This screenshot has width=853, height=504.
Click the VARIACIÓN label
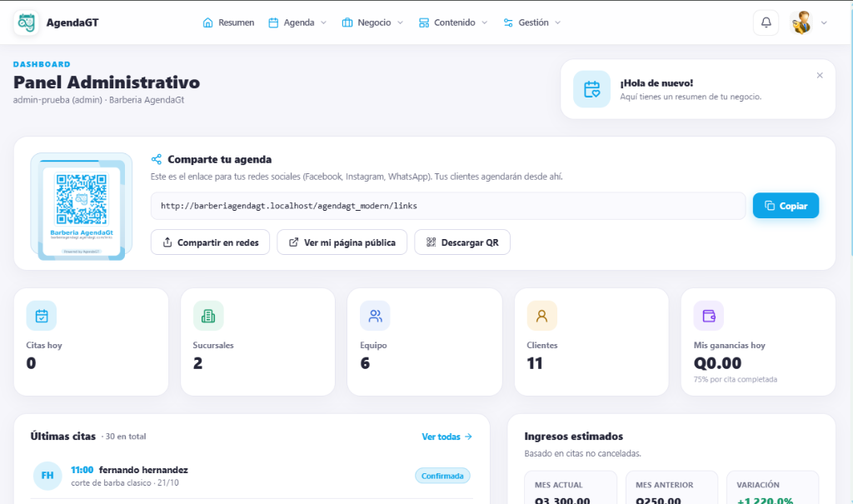click(x=758, y=485)
